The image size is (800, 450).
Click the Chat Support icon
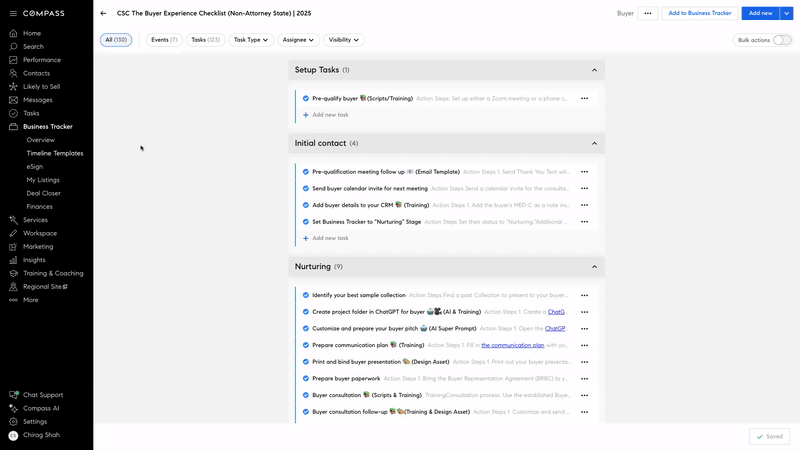(13, 395)
